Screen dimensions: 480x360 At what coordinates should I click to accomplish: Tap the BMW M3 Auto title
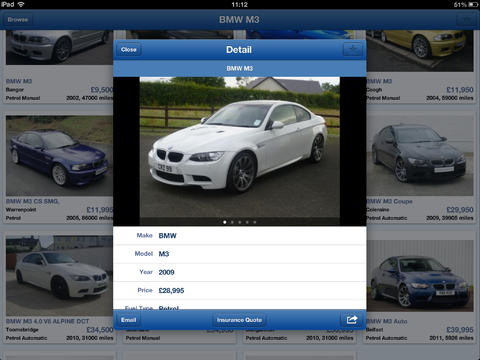pos(387,321)
